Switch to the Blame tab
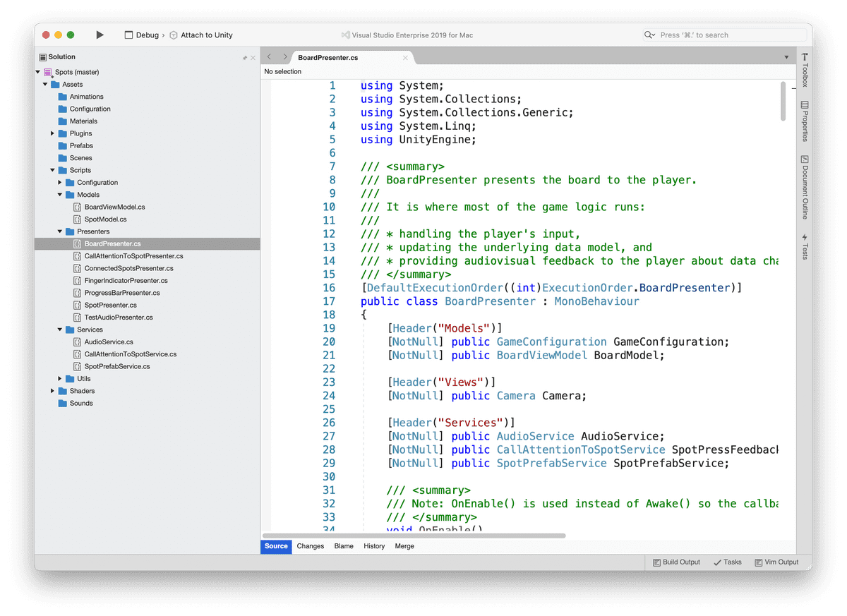This screenshot has height=616, width=847. point(344,546)
